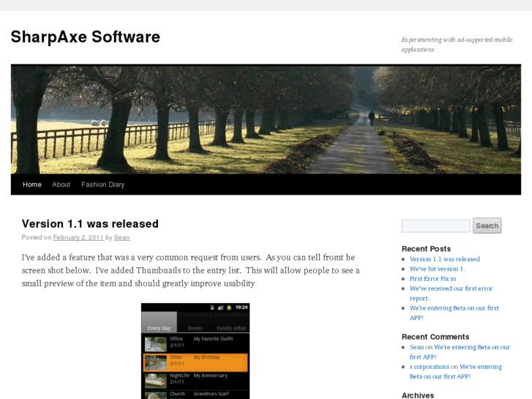Click the tree-lined path header image

click(x=266, y=119)
